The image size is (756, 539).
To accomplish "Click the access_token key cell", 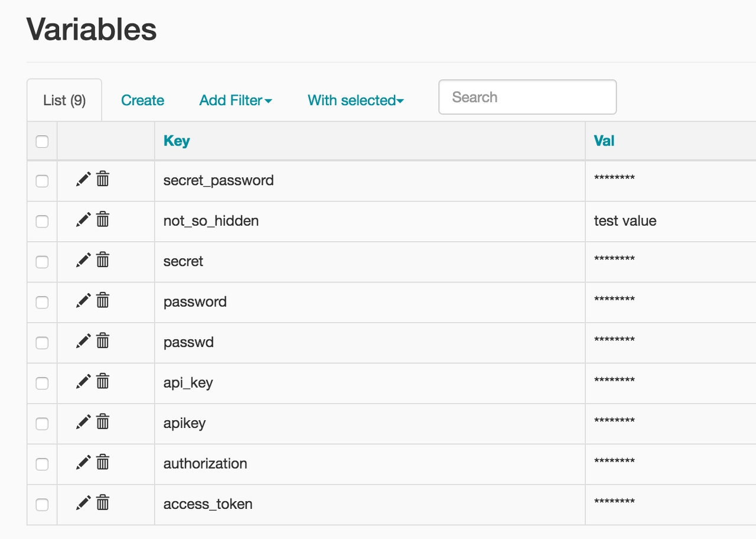I will tap(370, 504).
